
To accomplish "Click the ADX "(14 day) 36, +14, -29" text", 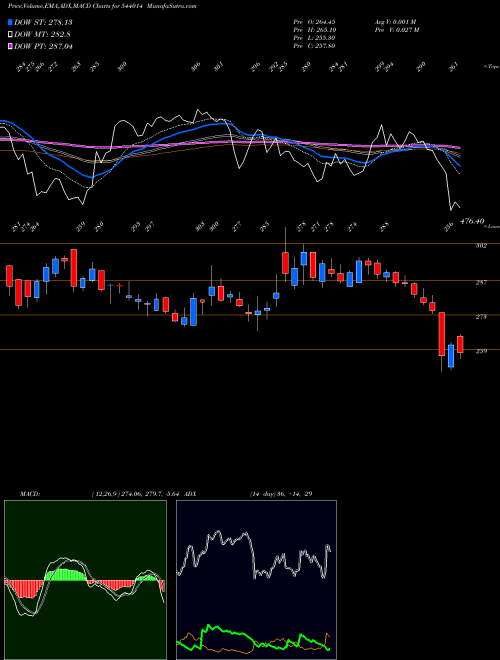I will point(281,494).
